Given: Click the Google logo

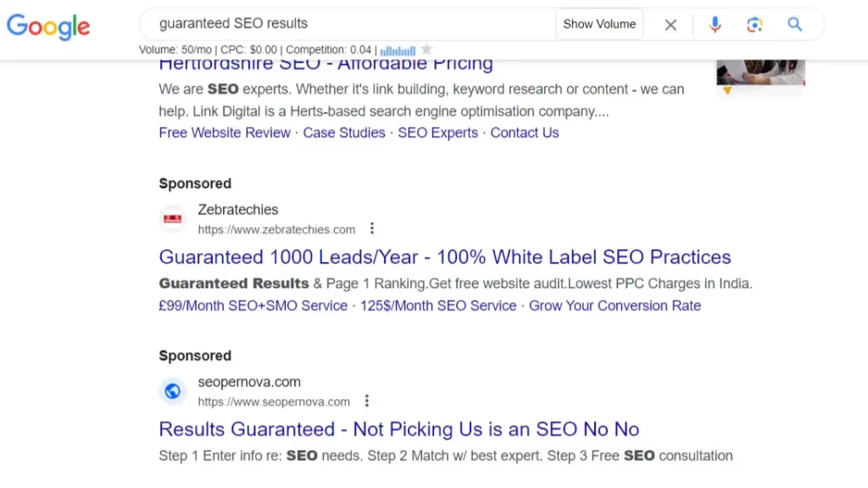Looking at the screenshot, I should (x=48, y=26).
